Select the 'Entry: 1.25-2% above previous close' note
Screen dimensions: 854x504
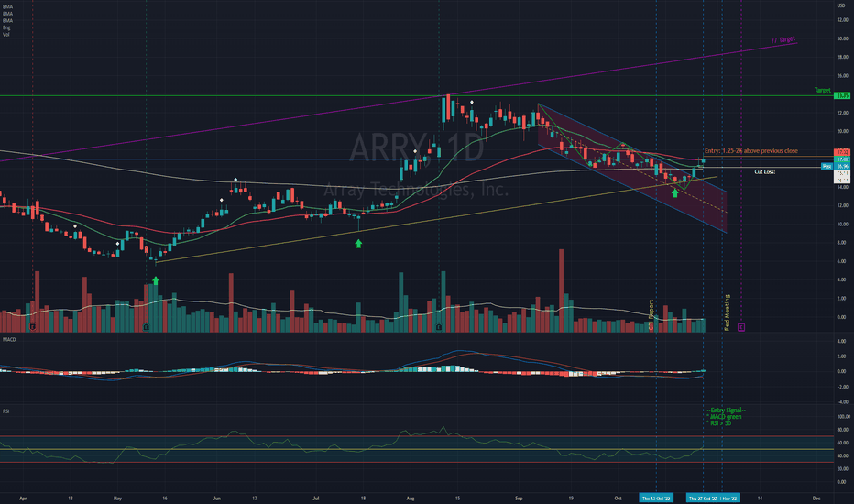[751, 151]
